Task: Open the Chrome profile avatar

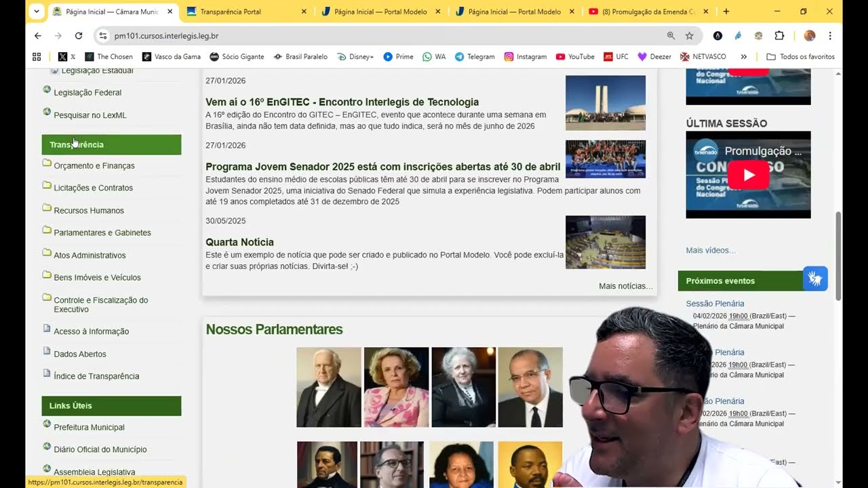Action: (809, 36)
